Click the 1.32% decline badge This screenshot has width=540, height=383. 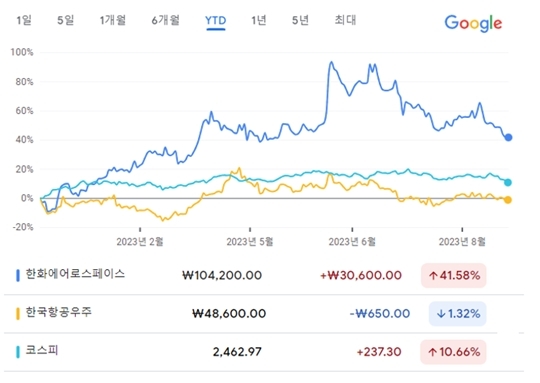tap(457, 314)
